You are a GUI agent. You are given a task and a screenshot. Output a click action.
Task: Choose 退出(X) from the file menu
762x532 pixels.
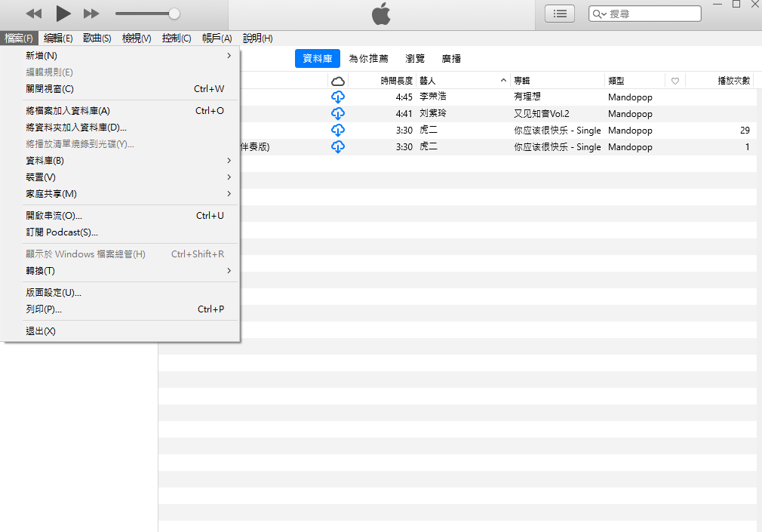(x=41, y=331)
